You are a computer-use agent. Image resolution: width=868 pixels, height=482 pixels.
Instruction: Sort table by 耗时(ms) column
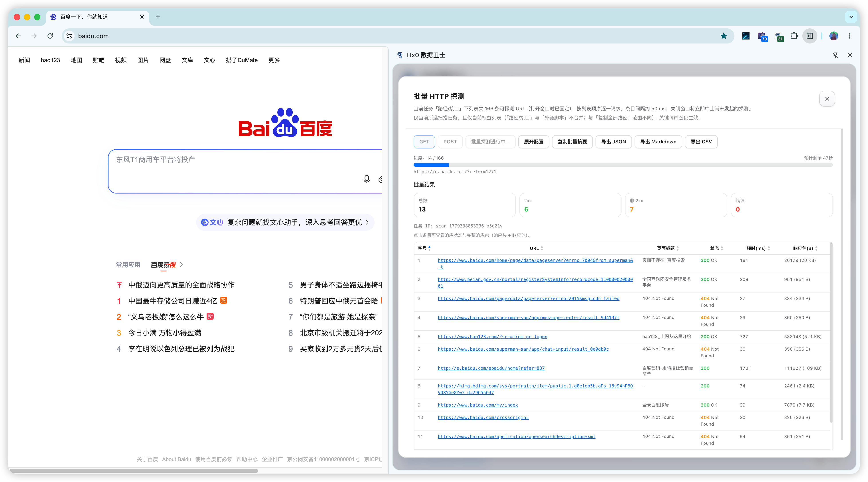(758, 248)
